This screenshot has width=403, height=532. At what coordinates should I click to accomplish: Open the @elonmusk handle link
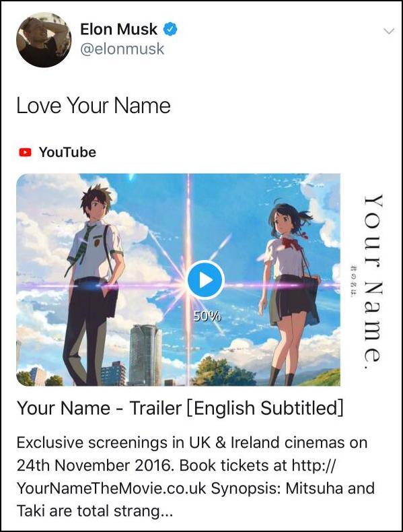(x=122, y=49)
